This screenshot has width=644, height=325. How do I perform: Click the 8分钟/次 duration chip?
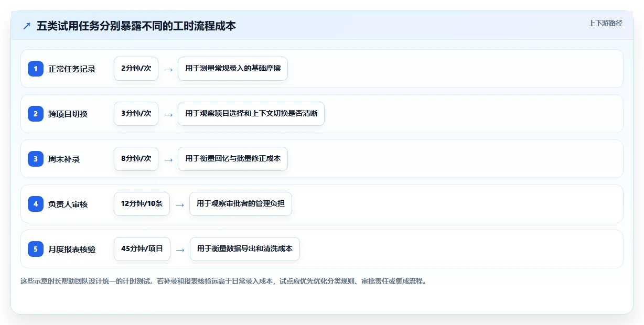pos(136,159)
